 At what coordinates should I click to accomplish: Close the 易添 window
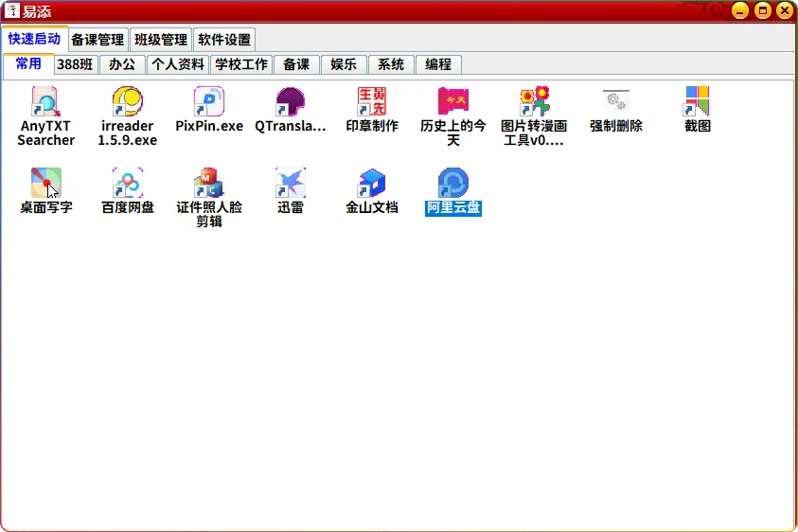pos(785,10)
